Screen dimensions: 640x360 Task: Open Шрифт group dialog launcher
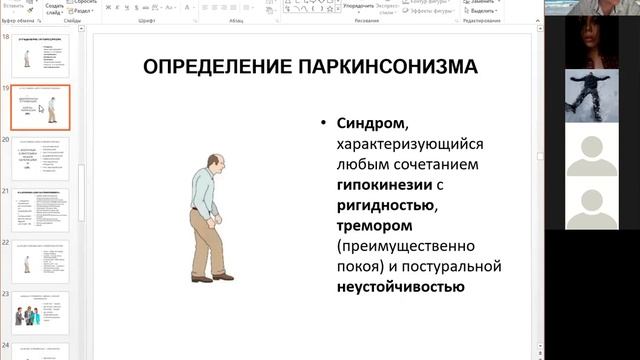[x=195, y=21]
